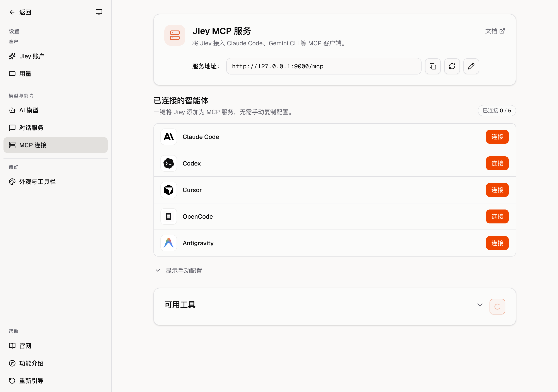Click the refresh tools spinner button

[x=497, y=307]
